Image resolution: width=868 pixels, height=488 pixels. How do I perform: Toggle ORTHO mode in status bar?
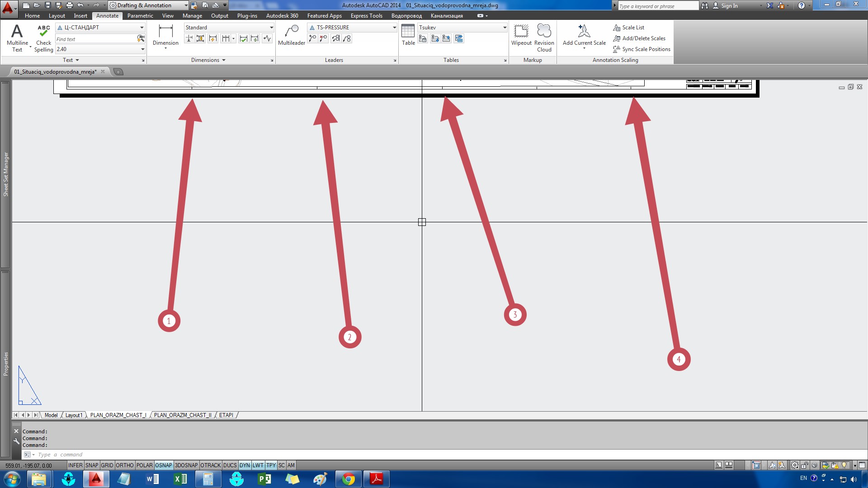124,465
